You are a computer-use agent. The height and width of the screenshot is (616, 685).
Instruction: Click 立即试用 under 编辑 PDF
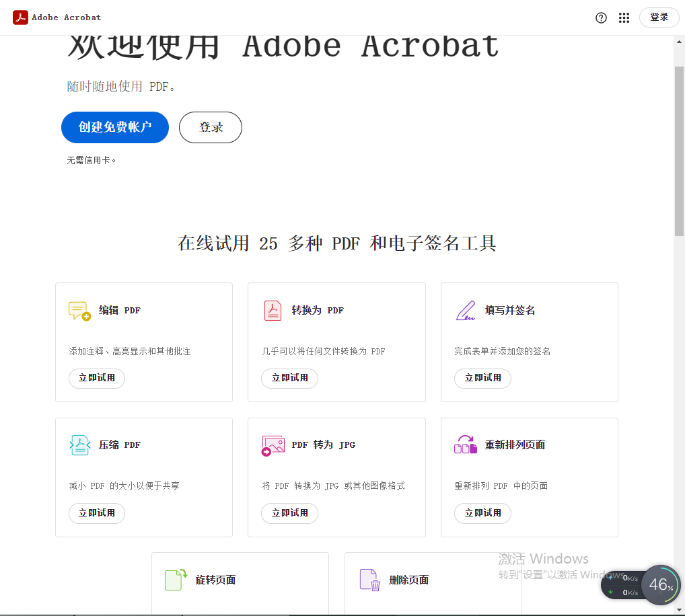pos(97,378)
